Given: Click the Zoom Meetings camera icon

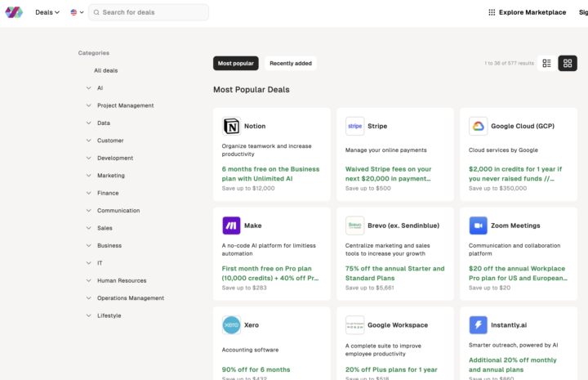Looking at the screenshot, I should tap(478, 226).
